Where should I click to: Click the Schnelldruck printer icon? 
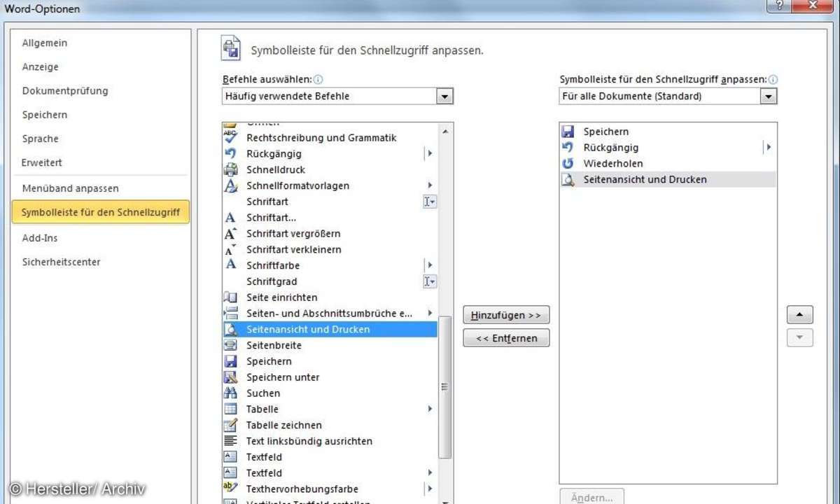pyautogui.click(x=230, y=169)
